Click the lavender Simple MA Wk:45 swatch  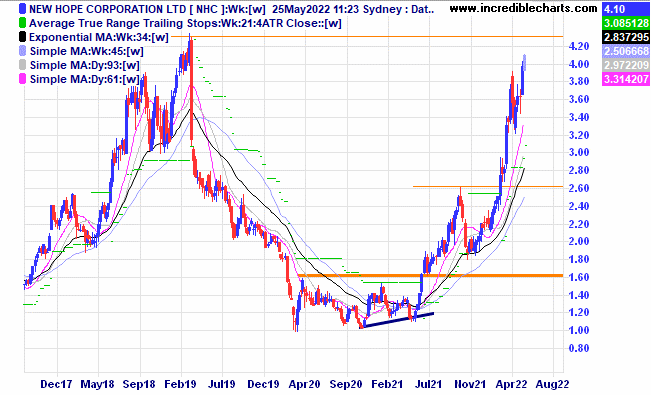click(22, 51)
